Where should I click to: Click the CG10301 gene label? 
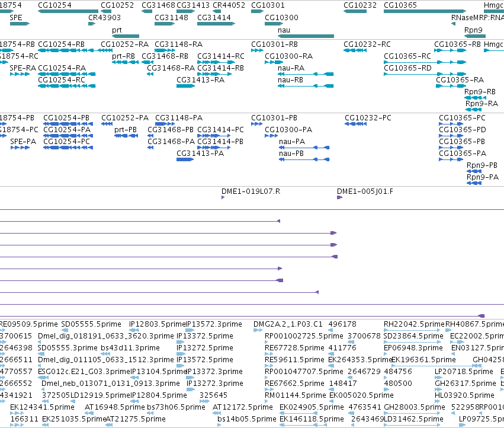pos(268,5)
